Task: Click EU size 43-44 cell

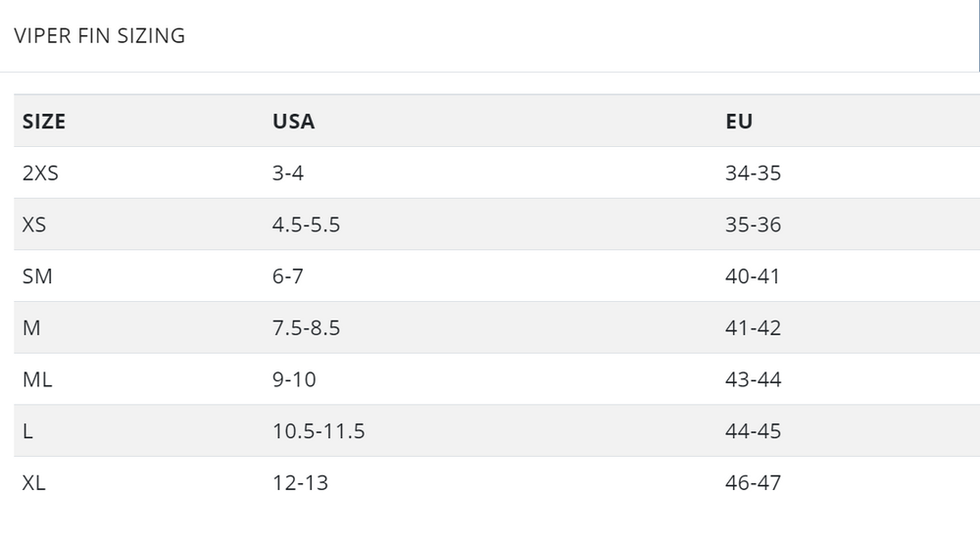Action: point(753,379)
